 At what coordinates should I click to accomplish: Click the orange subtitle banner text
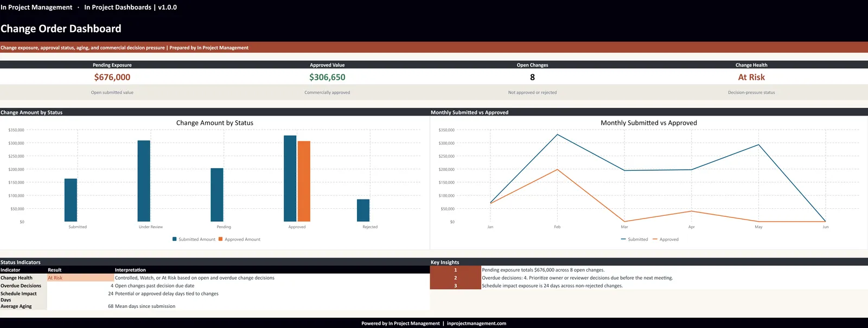124,48
